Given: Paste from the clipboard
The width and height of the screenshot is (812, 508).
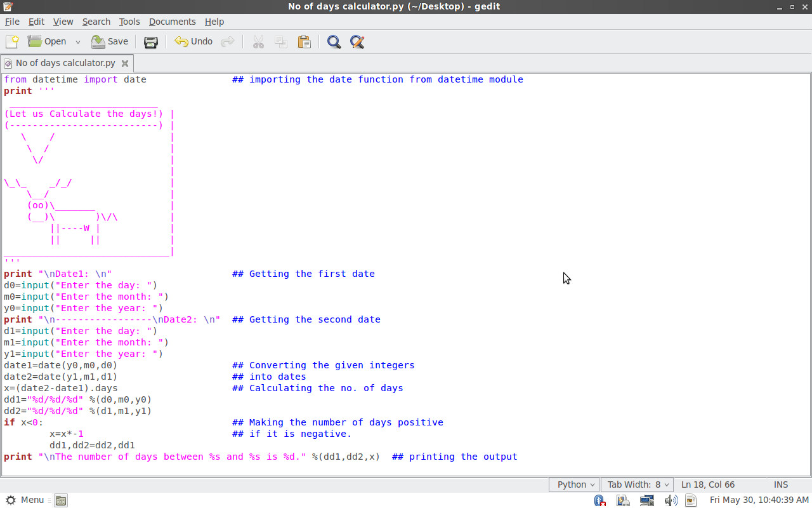Looking at the screenshot, I should (x=304, y=41).
